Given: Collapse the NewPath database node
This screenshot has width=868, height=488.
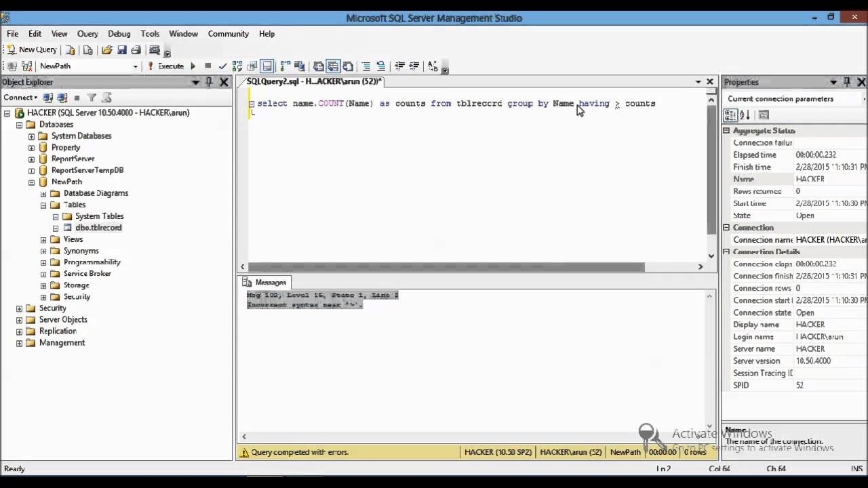Looking at the screenshot, I should click(31, 182).
